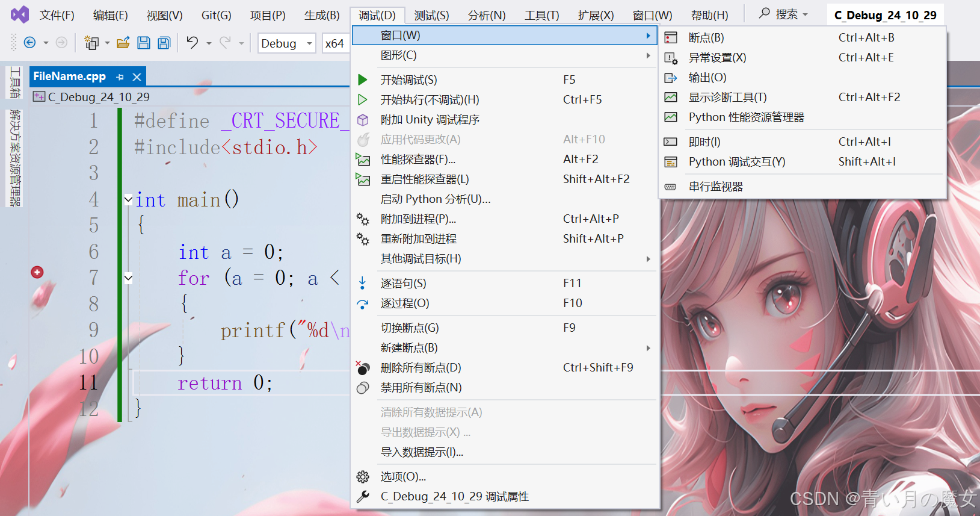Click the new project toolbar icon
980x516 pixels.
pyautogui.click(x=91, y=43)
